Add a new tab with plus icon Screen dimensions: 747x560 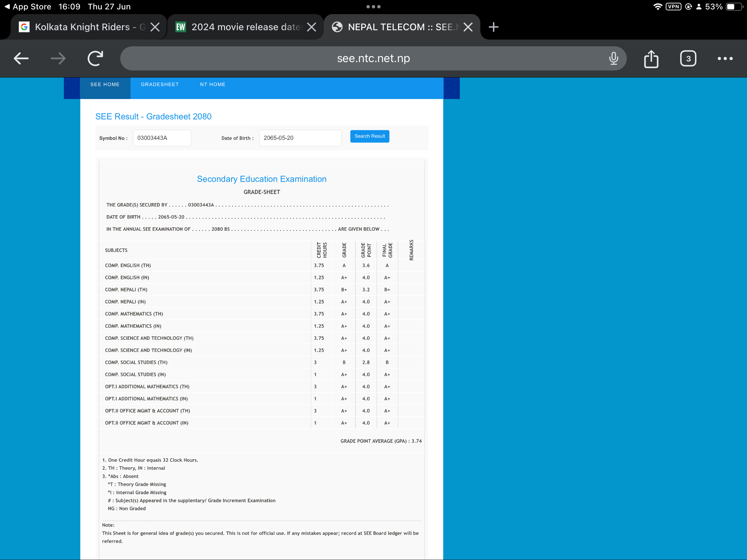tap(493, 27)
